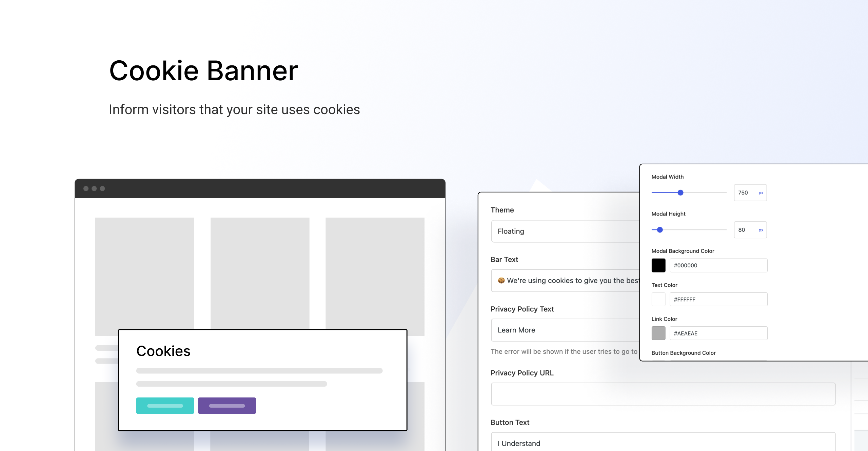Edit the Privacy Policy Text field with Learn More
This screenshot has width=868, height=451.
coord(565,330)
